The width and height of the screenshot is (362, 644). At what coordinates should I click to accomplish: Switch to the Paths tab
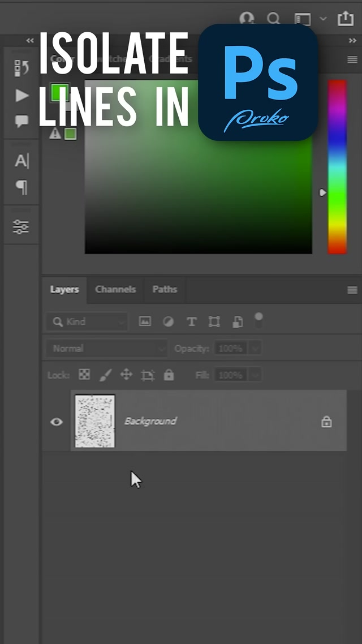[x=165, y=289]
